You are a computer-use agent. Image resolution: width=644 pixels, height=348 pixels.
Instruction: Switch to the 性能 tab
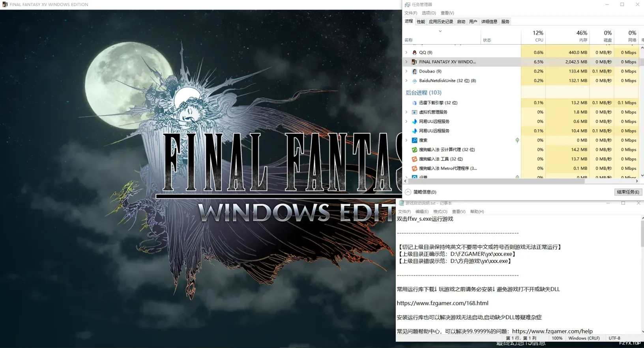[x=421, y=22]
